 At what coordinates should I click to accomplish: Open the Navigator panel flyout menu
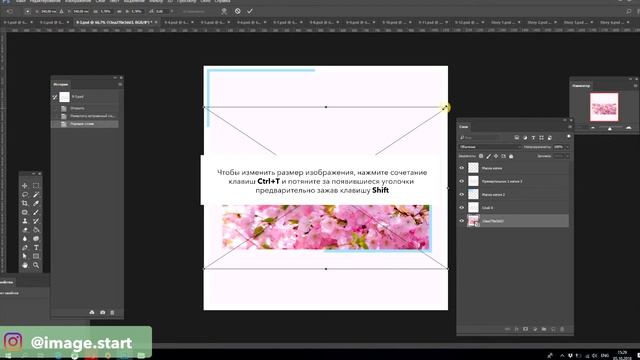coord(636,86)
